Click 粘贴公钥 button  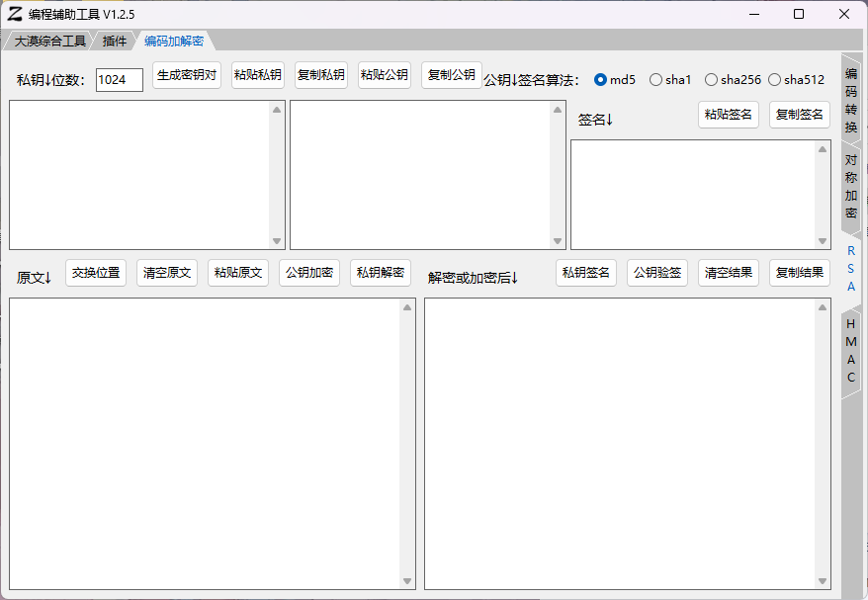(385, 75)
